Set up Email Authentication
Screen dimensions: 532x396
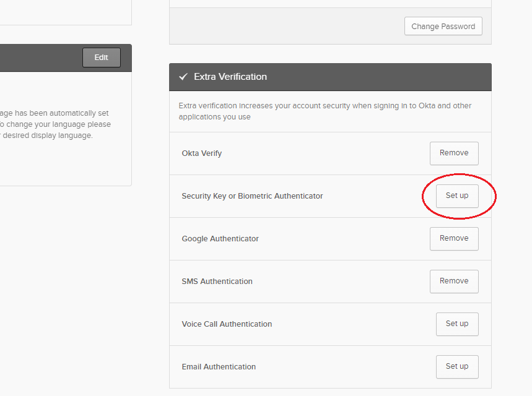pyautogui.click(x=457, y=366)
